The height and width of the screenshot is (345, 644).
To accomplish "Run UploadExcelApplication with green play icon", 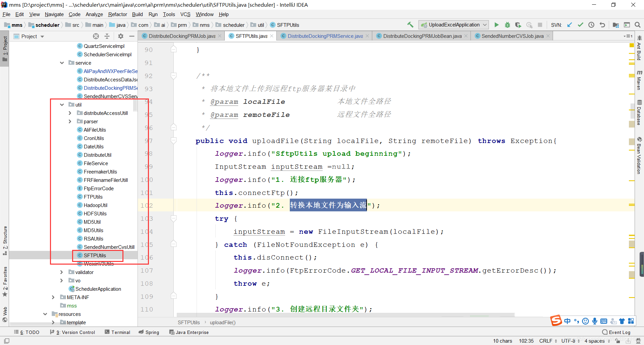I will [497, 25].
